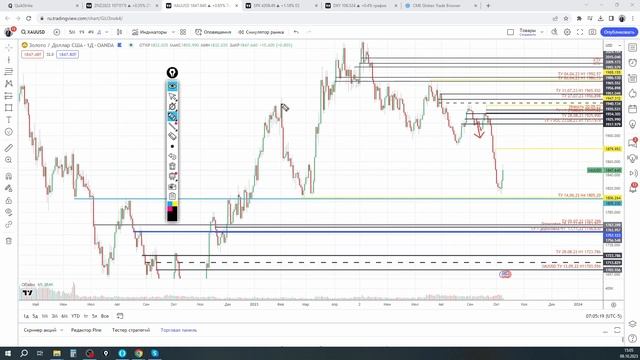Image resolution: width=640 pixels, height=360 pixels.
Task: Open XAUUSD symbol search field
Action: click(x=33, y=32)
